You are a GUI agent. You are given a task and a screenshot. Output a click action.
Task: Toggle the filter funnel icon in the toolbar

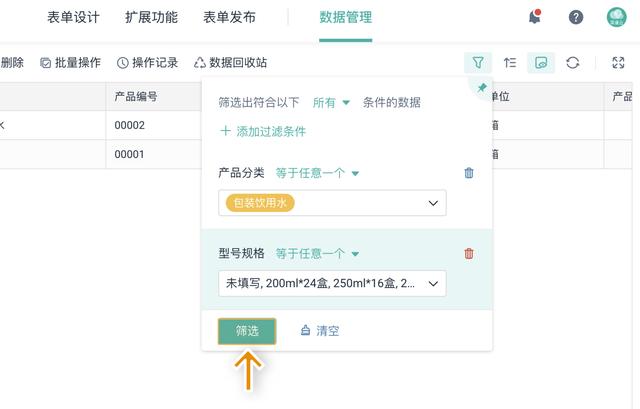(478, 62)
